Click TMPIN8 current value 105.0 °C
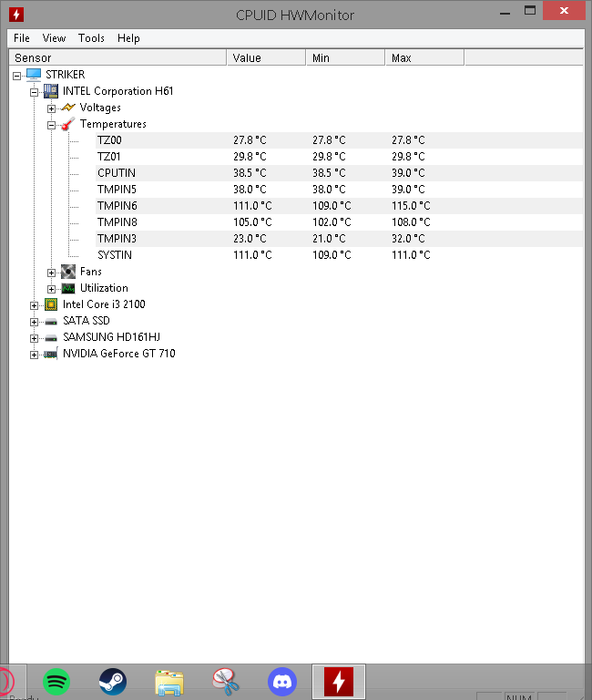592x700 pixels. [252, 222]
